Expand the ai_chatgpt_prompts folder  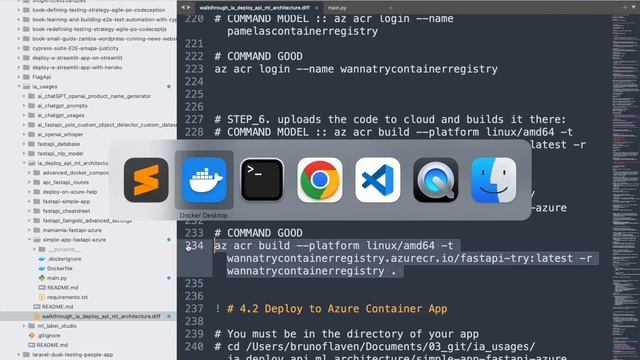(24, 106)
